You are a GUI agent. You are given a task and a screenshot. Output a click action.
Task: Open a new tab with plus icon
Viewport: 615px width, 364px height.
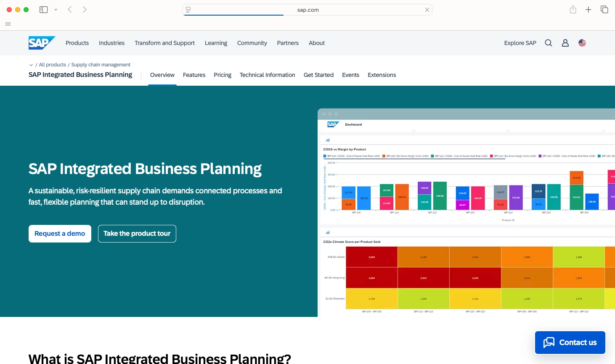pyautogui.click(x=588, y=10)
